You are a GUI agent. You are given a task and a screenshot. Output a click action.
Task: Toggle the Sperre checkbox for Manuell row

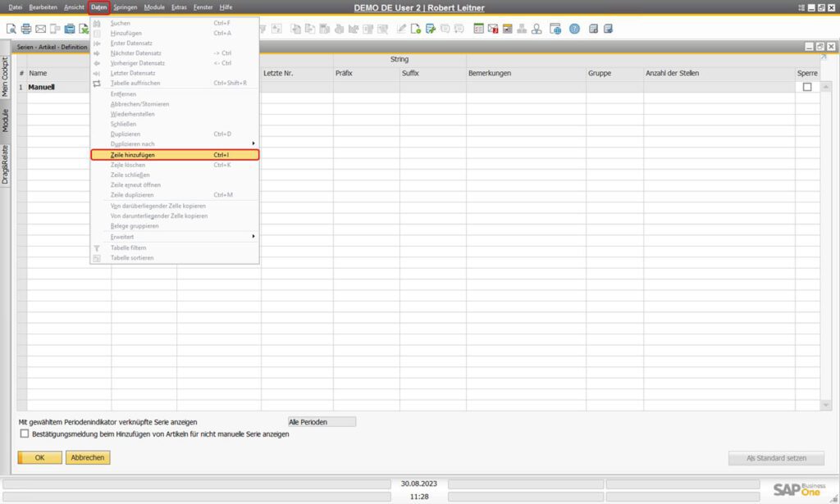pos(807,87)
